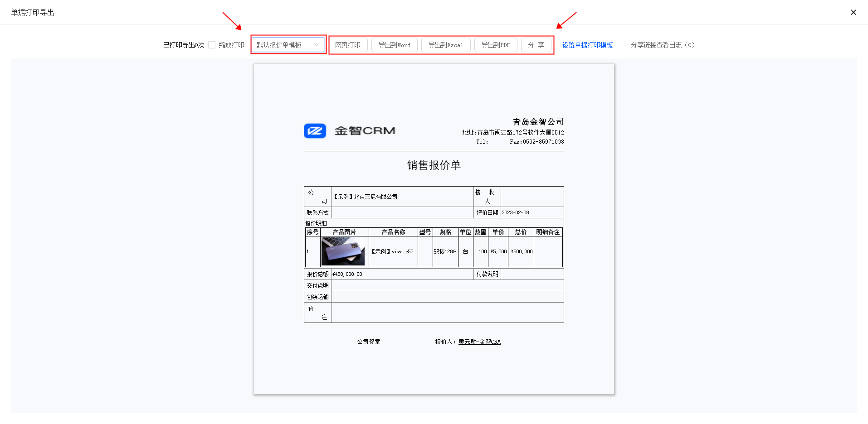Click the quantity cell 100
This screenshot has width=868, height=424.
(483, 251)
